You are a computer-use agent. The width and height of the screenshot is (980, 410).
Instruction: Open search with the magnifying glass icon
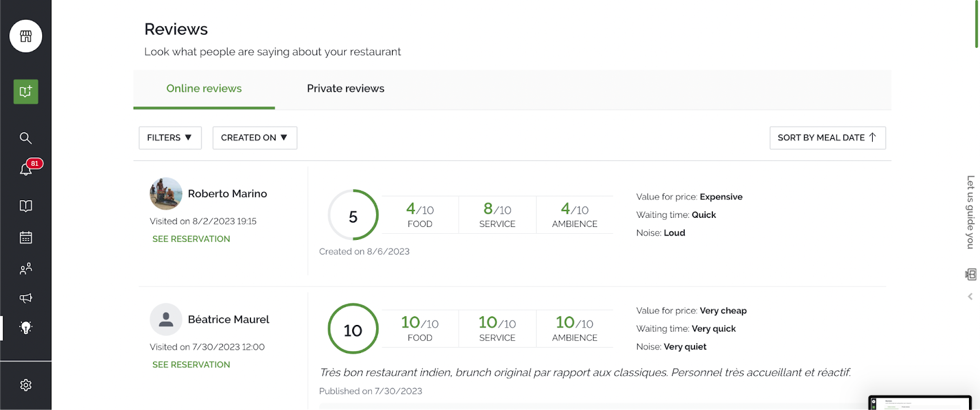click(26, 138)
